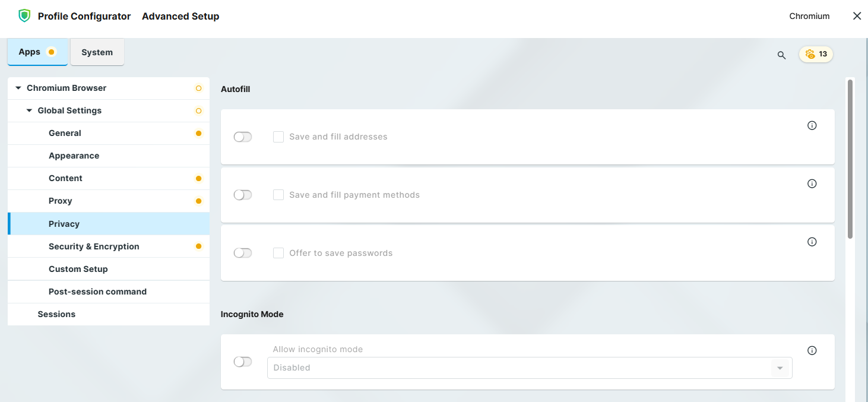This screenshot has height=402, width=868.
Task: Close the Profile Configurator window
Action: click(x=857, y=16)
